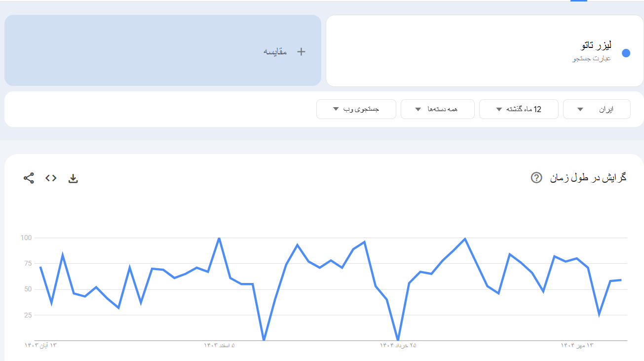Screen dimensions: 644x361
Task: Click the download icon in chart toolbar
Action: click(x=73, y=178)
